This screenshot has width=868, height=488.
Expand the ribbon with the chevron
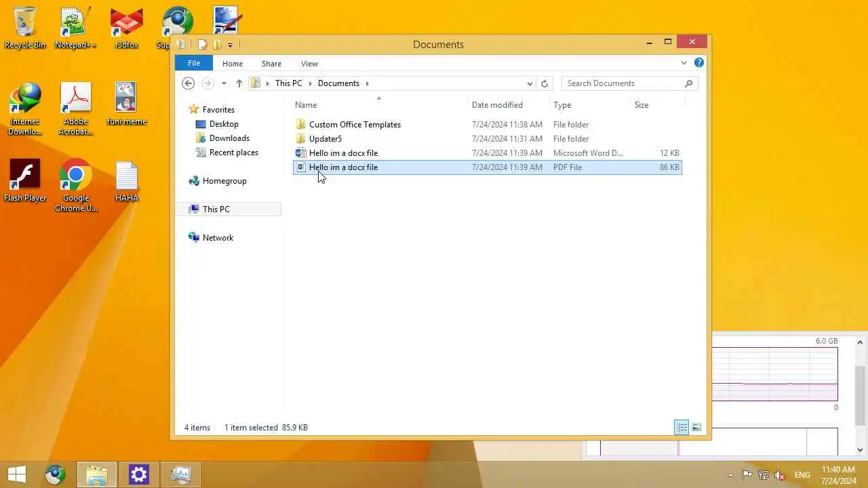point(684,63)
